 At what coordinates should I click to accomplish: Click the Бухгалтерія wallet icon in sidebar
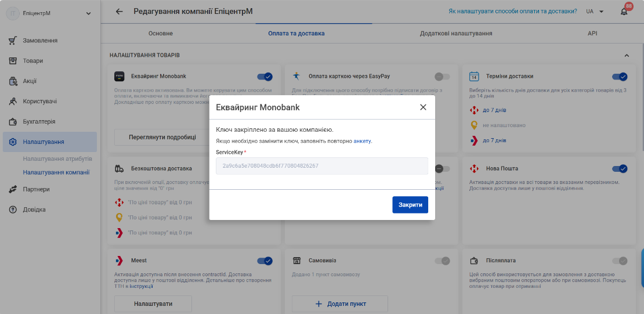pos(13,122)
